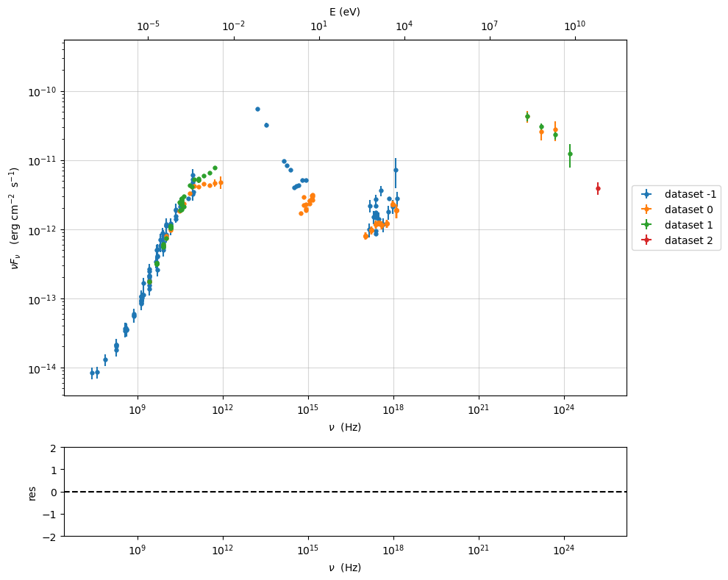
Task: Click the residual plot's 'ν (Hz)' axis label
Action: pyautogui.click(x=345, y=567)
